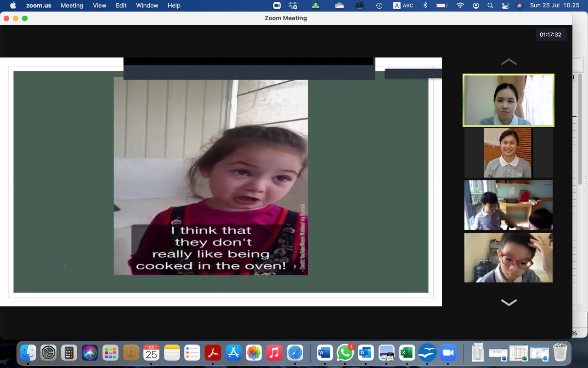Open Spotlight search
This screenshot has width=588, height=368.
tap(490, 6)
